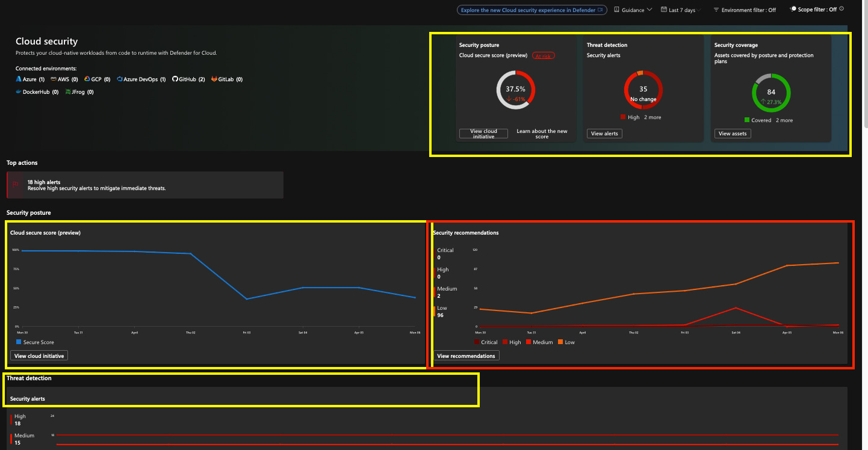Click View cloud initiative in Security posture card
The image size is (868, 450).
[483, 134]
